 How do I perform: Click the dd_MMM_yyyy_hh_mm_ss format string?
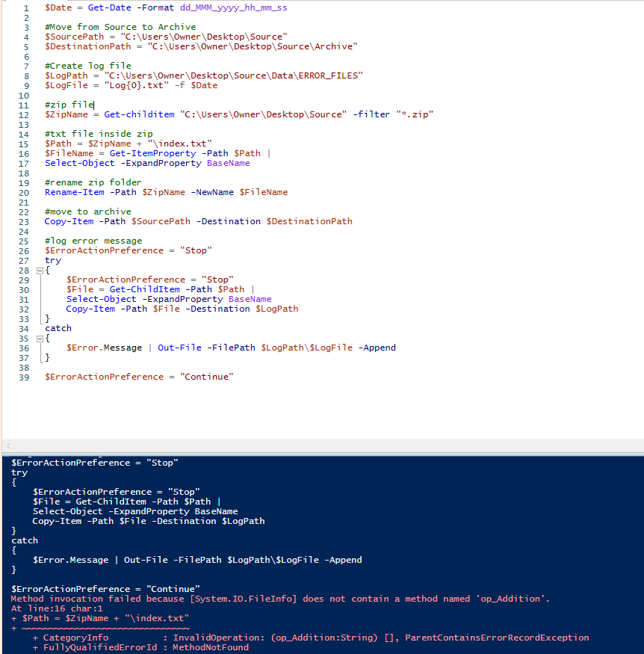tap(233, 7)
